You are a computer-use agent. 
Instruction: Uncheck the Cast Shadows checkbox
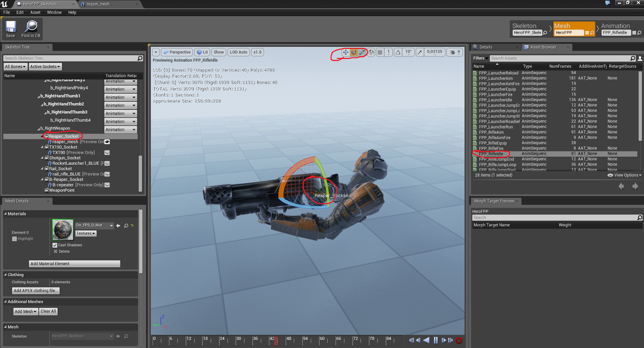point(55,245)
